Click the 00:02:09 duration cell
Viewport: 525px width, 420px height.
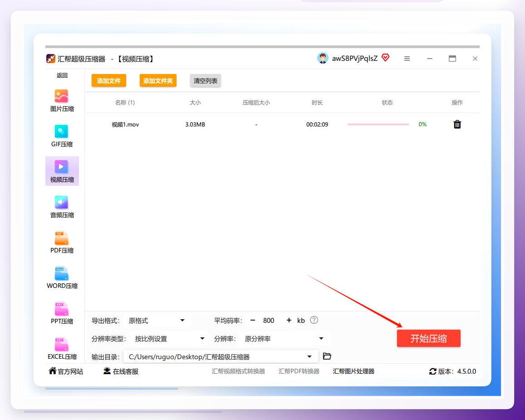(x=317, y=124)
